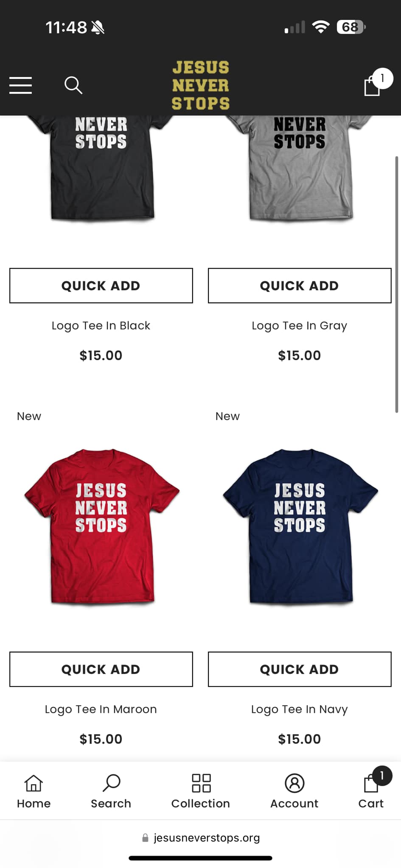Open Search from bottom navigation
Image resolution: width=401 pixels, height=868 pixels.
[111, 791]
